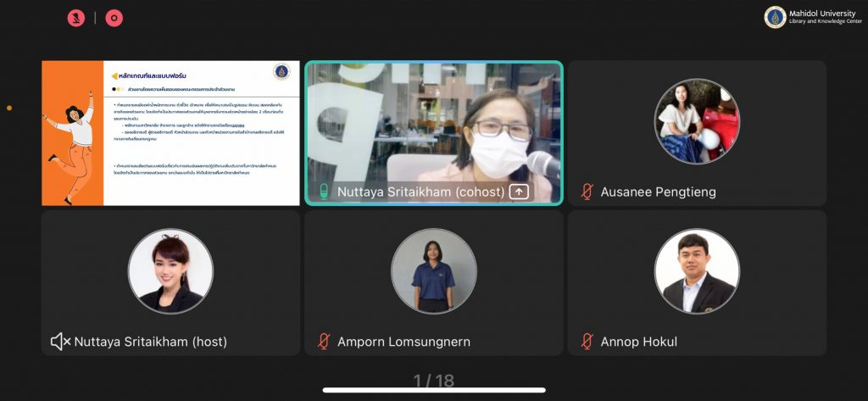Click Nuttaya Sritaikham host profile picture

pyautogui.click(x=170, y=271)
